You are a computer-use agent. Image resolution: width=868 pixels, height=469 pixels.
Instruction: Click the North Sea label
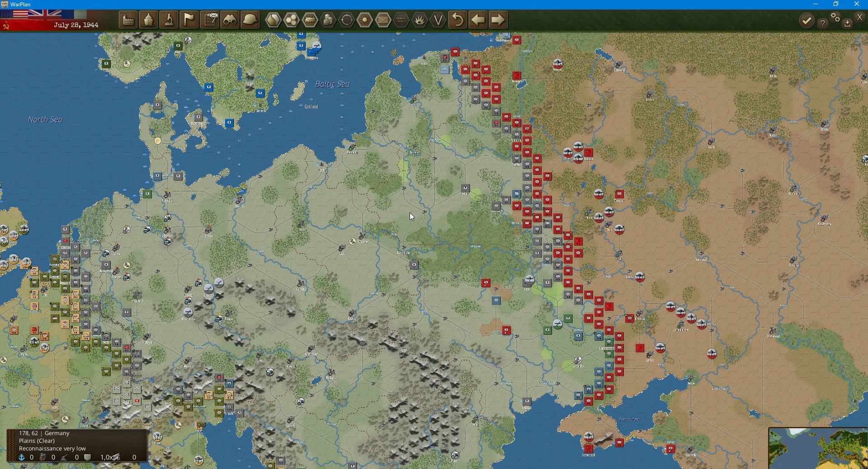[x=45, y=119]
